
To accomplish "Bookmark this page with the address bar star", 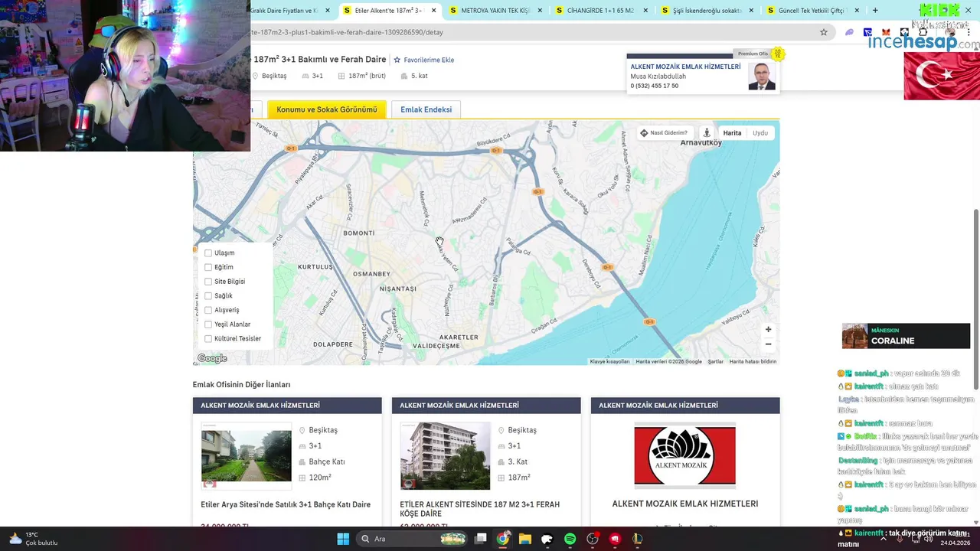I will tap(824, 32).
